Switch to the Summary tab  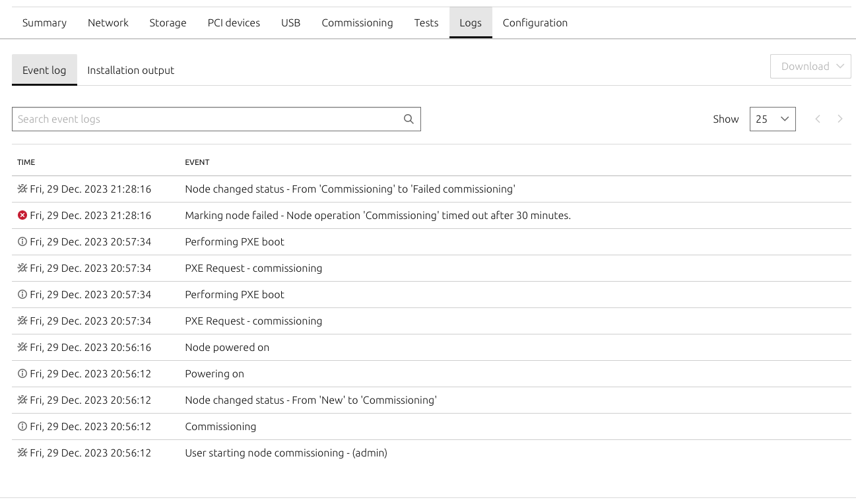44,22
